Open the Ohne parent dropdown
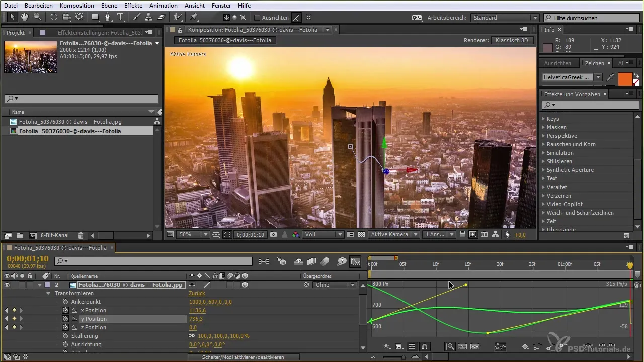Image resolution: width=644 pixels, height=362 pixels. (335, 285)
